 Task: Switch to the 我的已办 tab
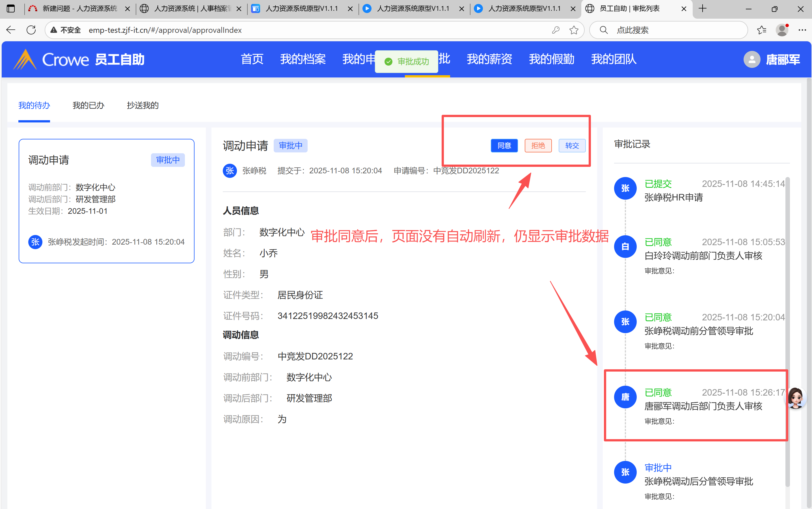88,105
